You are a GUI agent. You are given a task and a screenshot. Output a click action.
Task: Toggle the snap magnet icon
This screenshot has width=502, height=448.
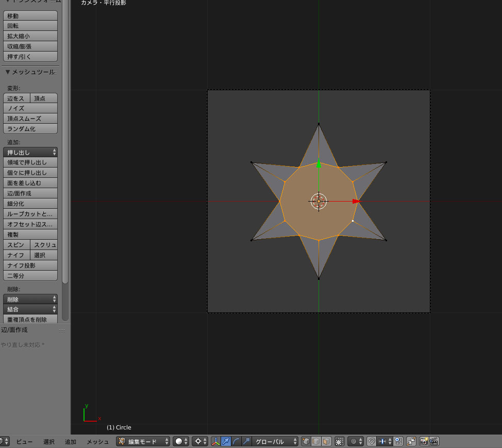(372, 441)
